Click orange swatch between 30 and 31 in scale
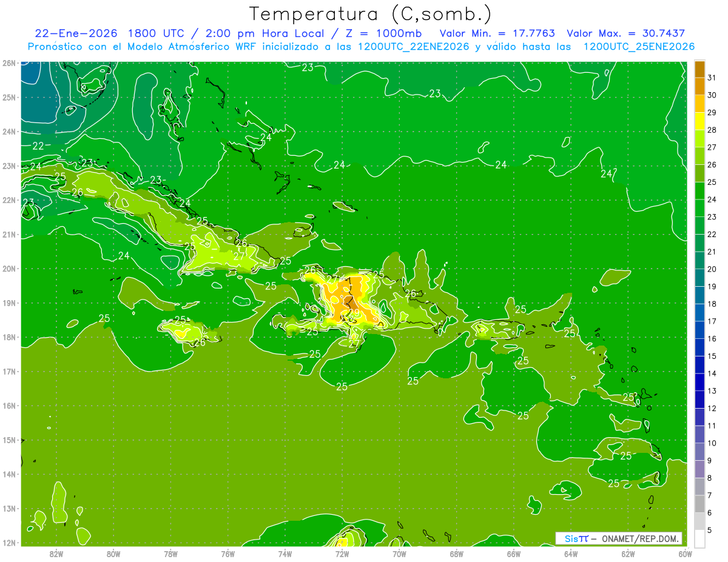The width and height of the screenshot is (728, 562). 699,86
